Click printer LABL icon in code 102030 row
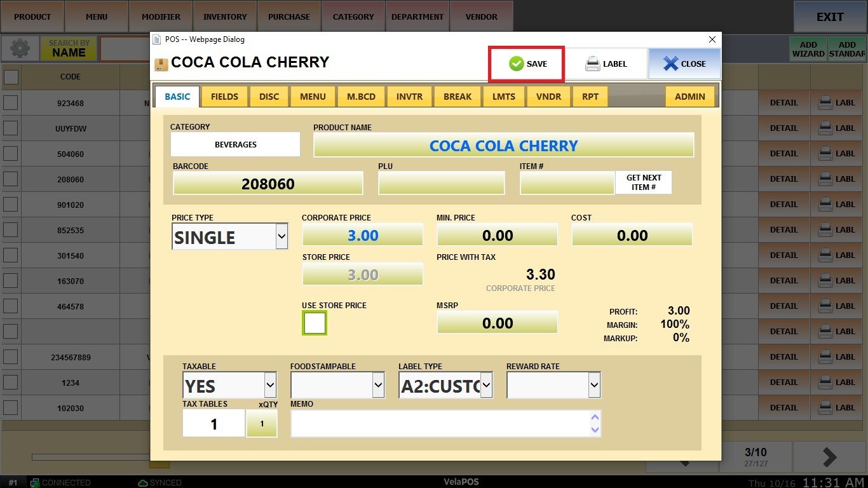The image size is (868, 488). (837, 408)
